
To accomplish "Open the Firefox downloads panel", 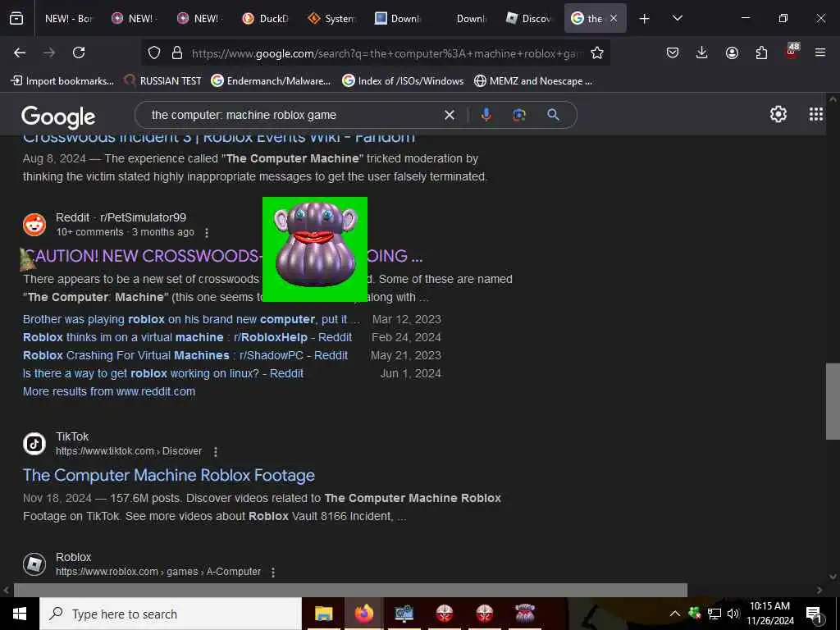I will pos(702,52).
